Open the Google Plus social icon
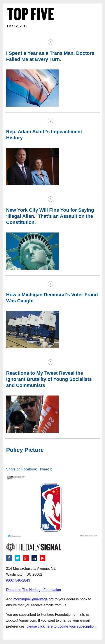 (x=26, y=558)
